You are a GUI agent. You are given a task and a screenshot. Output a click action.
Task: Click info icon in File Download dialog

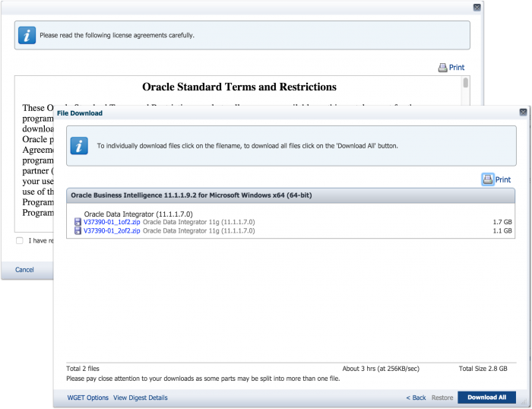tap(79, 146)
